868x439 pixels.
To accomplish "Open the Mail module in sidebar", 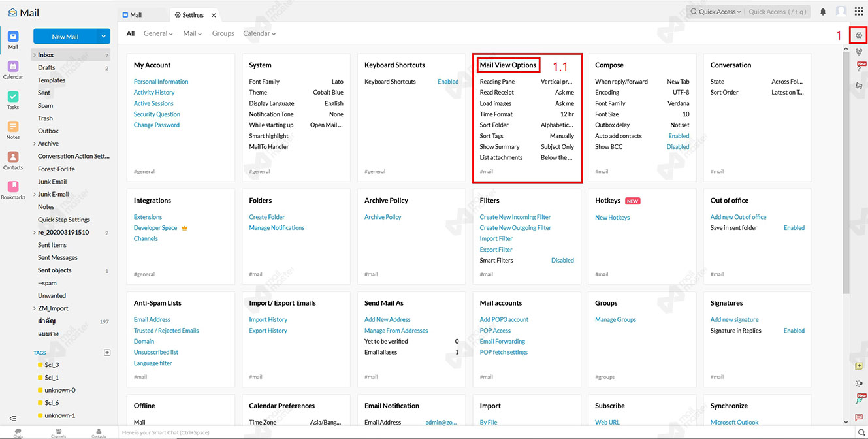I will [13, 41].
